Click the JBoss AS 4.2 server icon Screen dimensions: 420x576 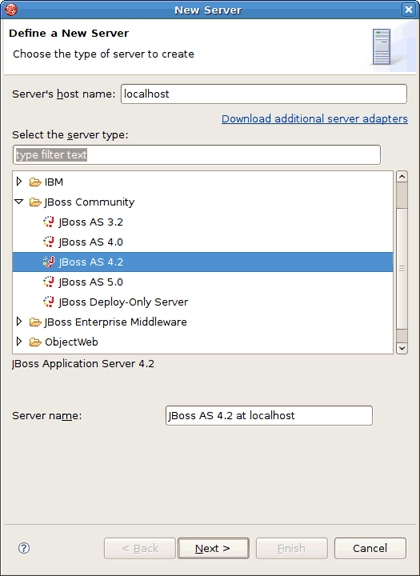tap(49, 262)
